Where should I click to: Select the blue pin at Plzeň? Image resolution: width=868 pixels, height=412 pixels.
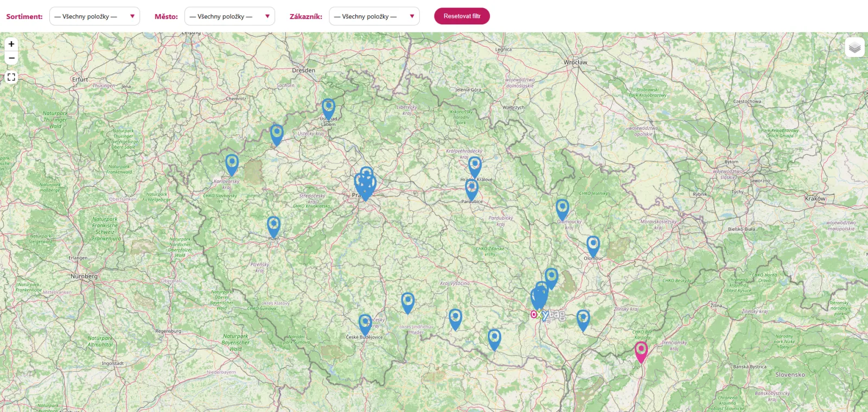coord(273,227)
